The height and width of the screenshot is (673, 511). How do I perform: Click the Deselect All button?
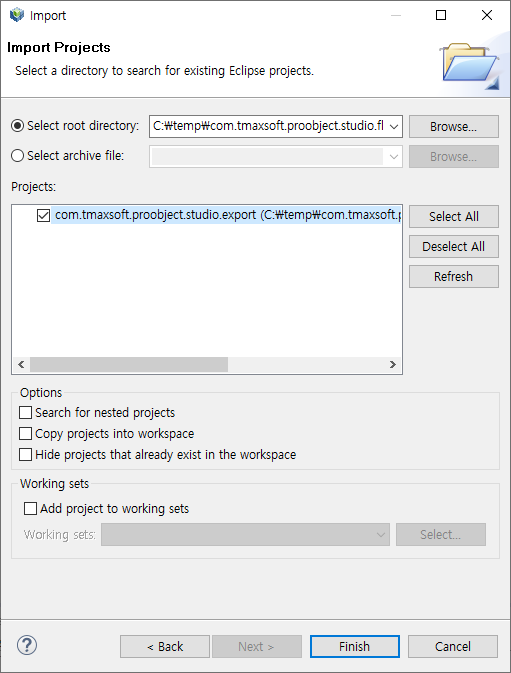click(x=454, y=246)
